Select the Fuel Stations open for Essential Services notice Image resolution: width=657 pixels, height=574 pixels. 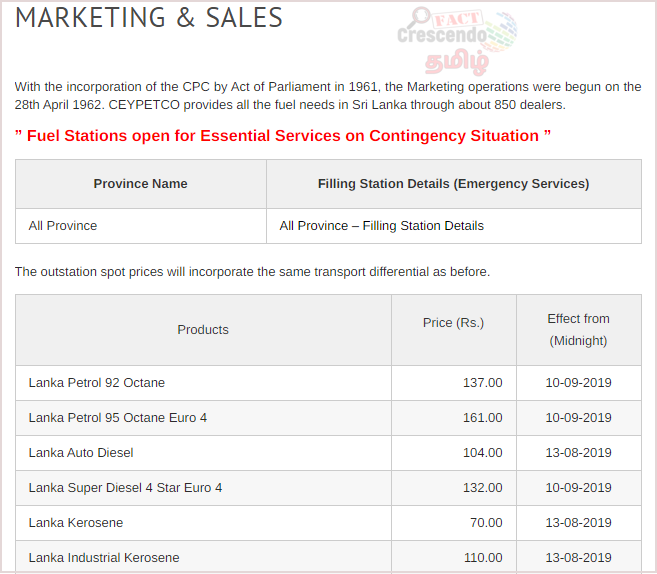pos(283,136)
